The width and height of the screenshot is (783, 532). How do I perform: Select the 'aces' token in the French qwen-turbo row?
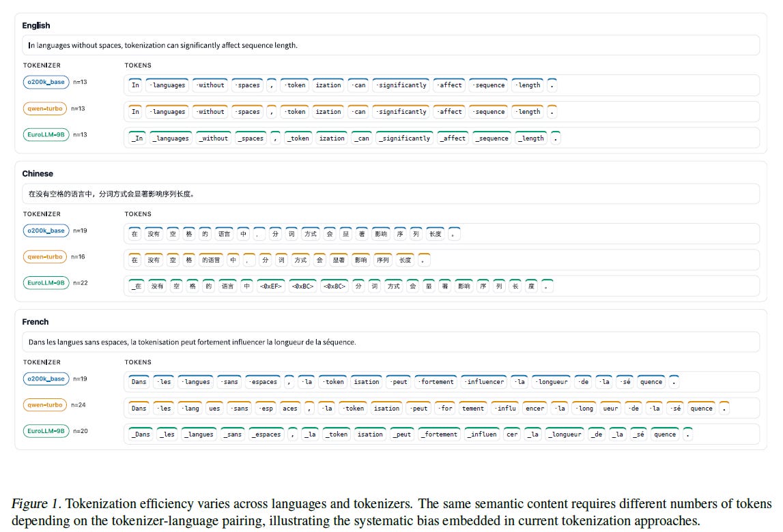pos(289,409)
